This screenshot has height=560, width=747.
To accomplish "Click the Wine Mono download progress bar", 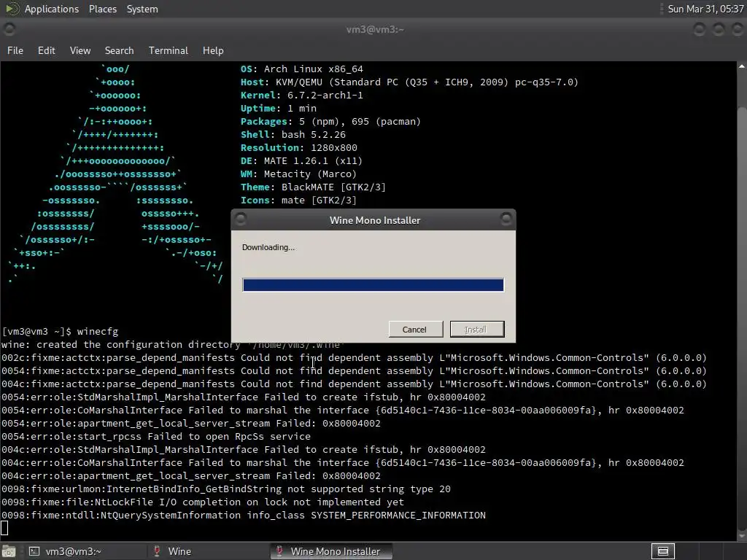I will [373, 285].
